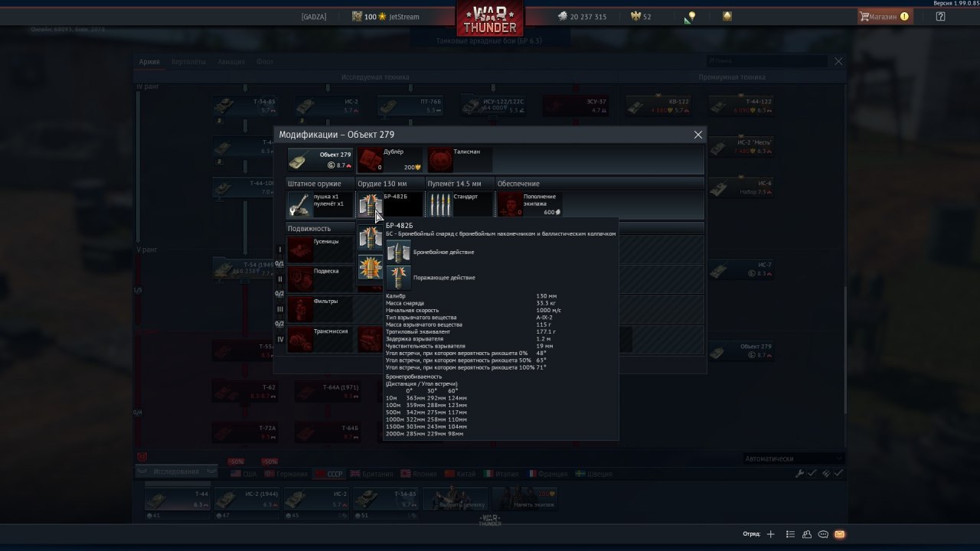Open the [GADZA] squadron tag
The height and width of the screenshot is (551, 980).
point(314,16)
